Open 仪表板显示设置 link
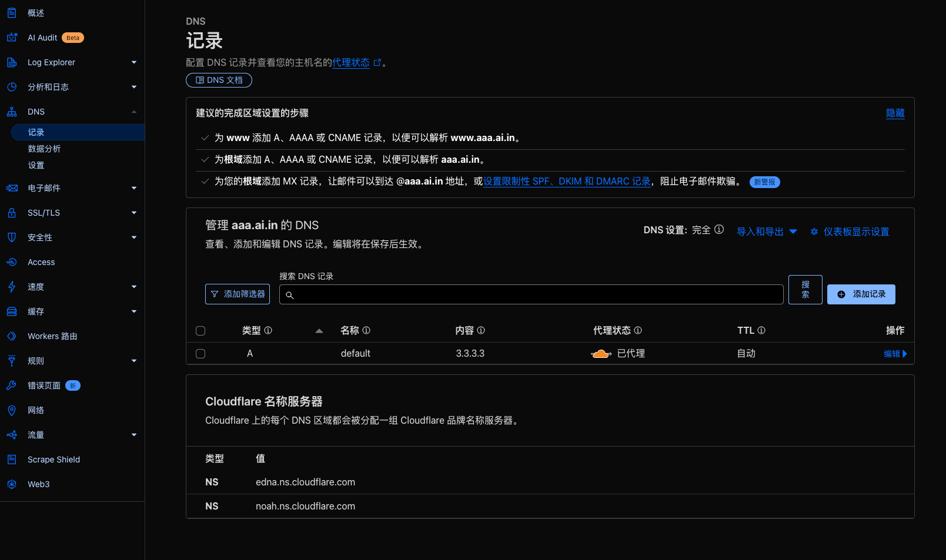Screen dimensions: 946x560 click(856, 232)
